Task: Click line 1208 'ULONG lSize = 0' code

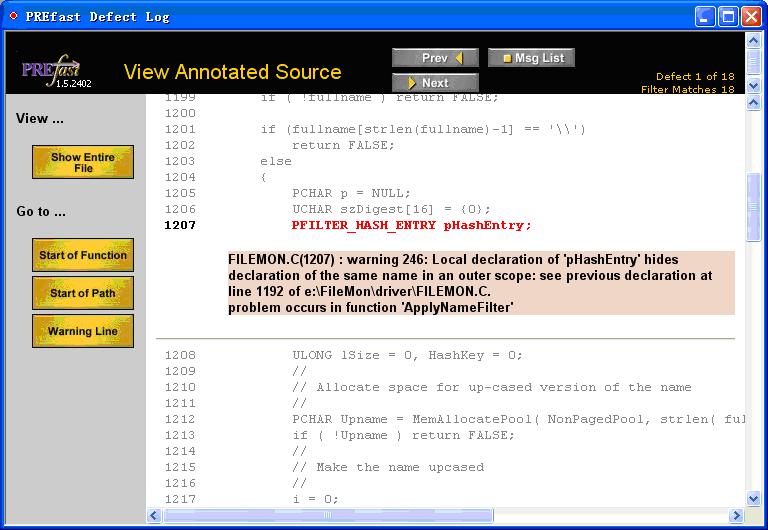Action: pos(408,355)
